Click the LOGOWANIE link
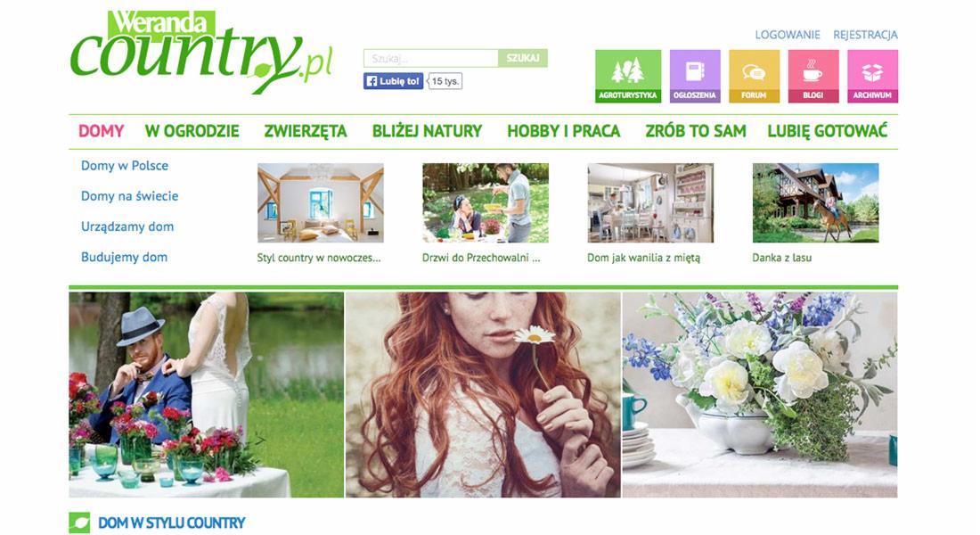The width and height of the screenshot is (980, 535). [787, 35]
